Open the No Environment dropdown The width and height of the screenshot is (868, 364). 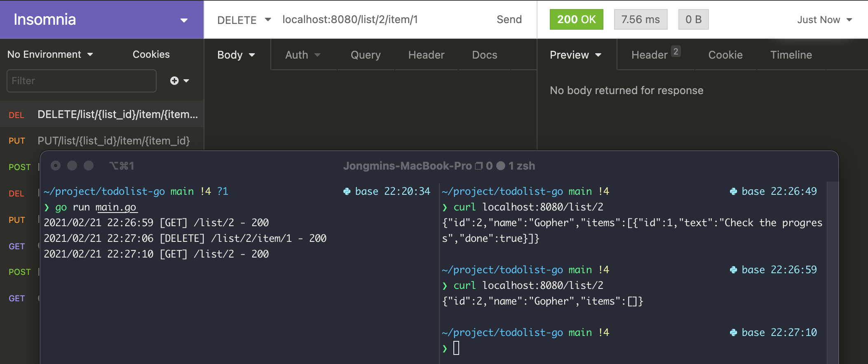[x=50, y=54]
